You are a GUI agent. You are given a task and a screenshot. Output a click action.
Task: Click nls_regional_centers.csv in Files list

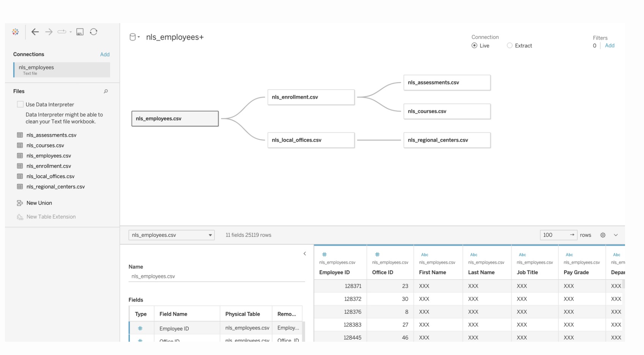point(55,187)
